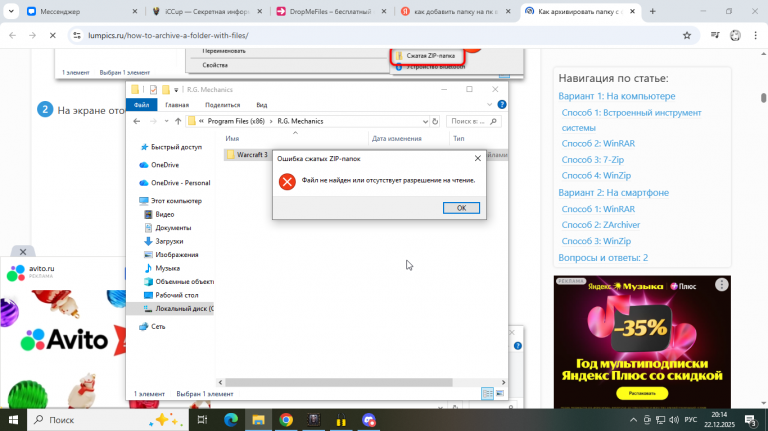
Task: Open link Вариант 1: На компьютере
Action: pos(617,96)
